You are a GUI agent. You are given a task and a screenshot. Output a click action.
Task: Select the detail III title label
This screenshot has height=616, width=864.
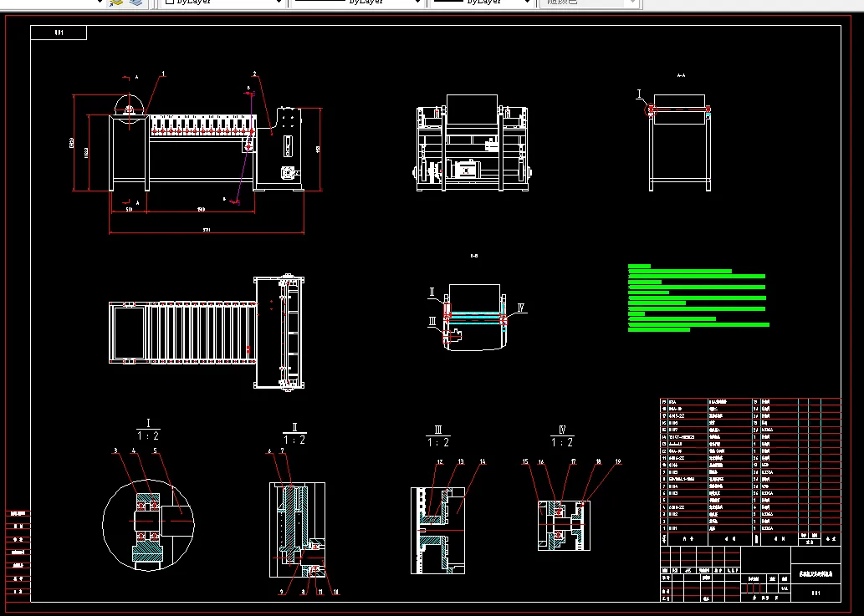pyautogui.click(x=438, y=430)
